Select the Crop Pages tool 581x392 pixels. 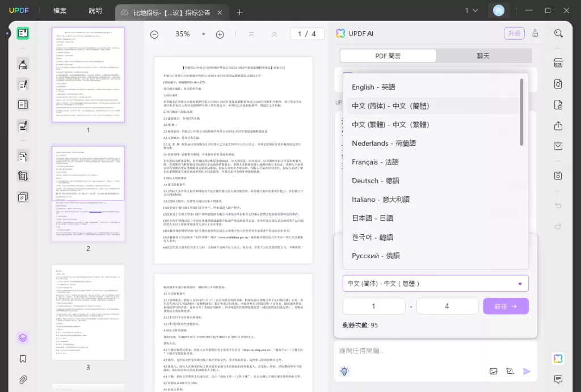pyautogui.click(x=23, y=176)
